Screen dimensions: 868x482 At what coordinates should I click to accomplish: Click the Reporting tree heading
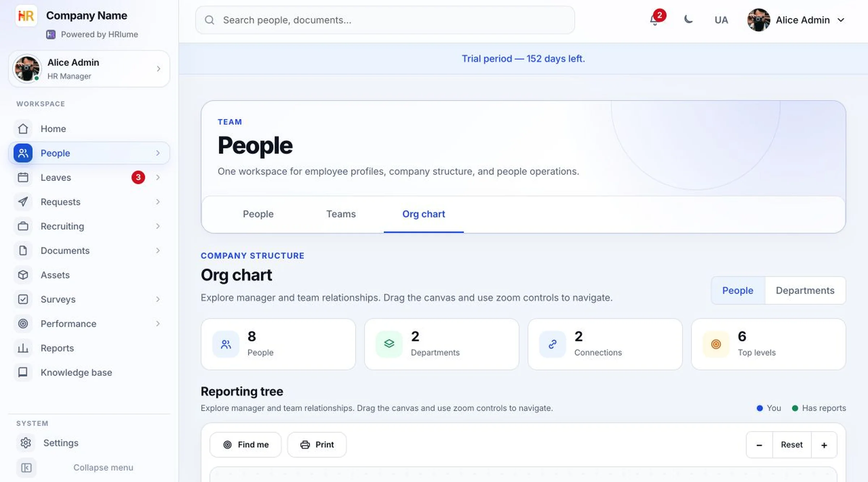click(x=242, y=391)
